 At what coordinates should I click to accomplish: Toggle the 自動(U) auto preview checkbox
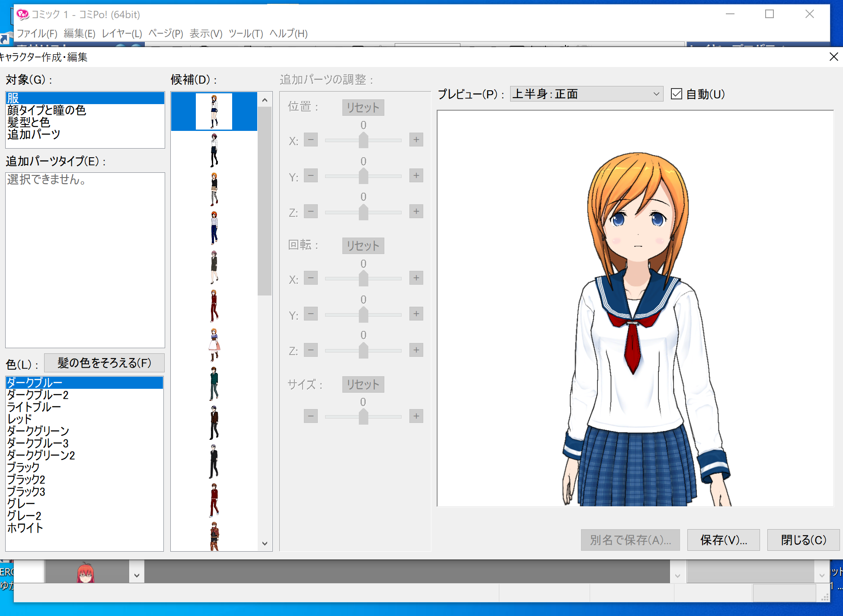point(677,94)
